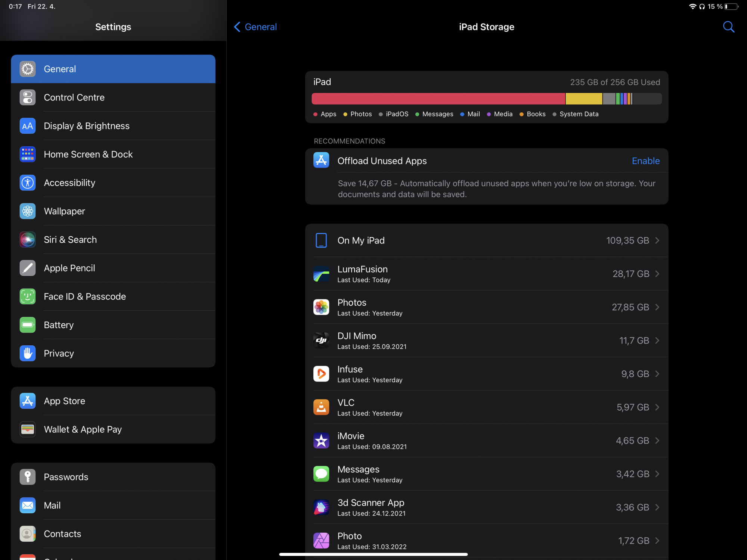Tap the DJI Mimo app icon
This screenshot has height=560, width=747.
pyautogui.click(x=321, y=340)
